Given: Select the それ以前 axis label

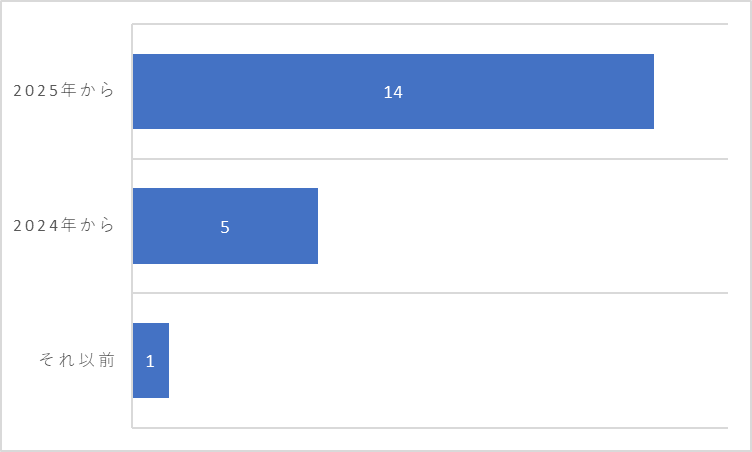Looking at the screenshot, I should [x=77, y=360].
